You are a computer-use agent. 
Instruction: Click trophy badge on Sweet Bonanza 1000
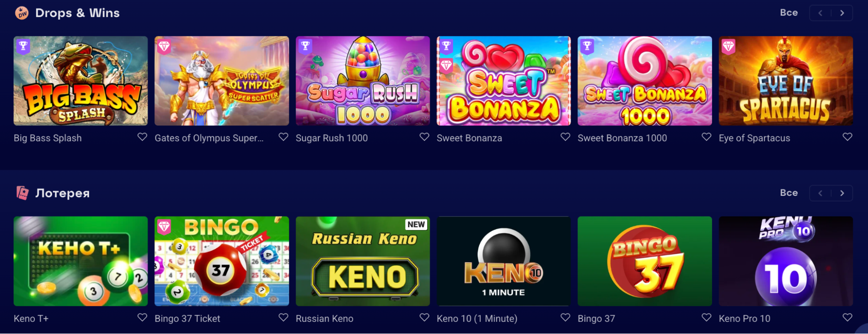coord(587,46)
